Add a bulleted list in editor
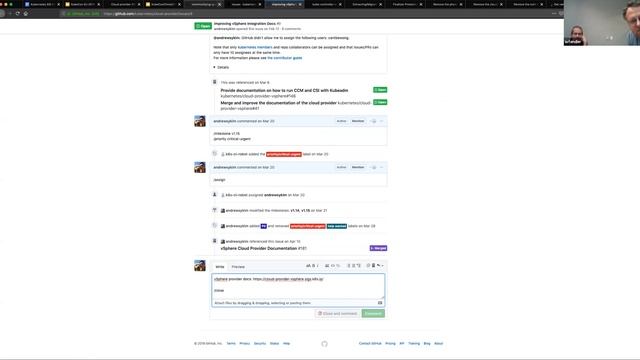Image resolution: width=640 pixels, height=360 pixels. [349, 266]
